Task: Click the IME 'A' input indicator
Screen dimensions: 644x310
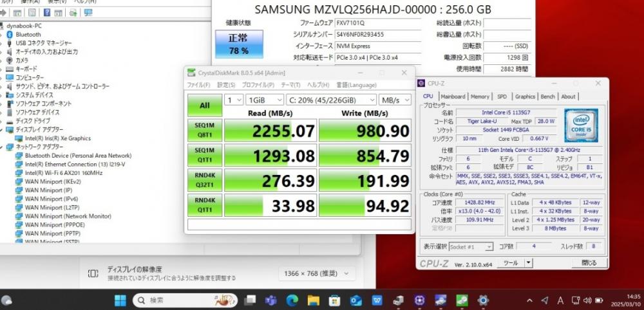Action: (560, 300)
